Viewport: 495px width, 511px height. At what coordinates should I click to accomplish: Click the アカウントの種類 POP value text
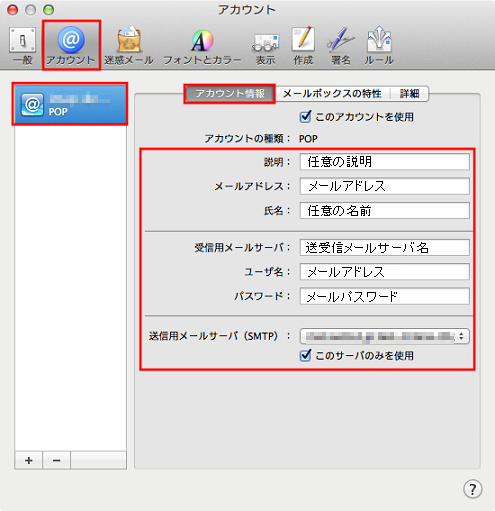(x=308, y=138)
